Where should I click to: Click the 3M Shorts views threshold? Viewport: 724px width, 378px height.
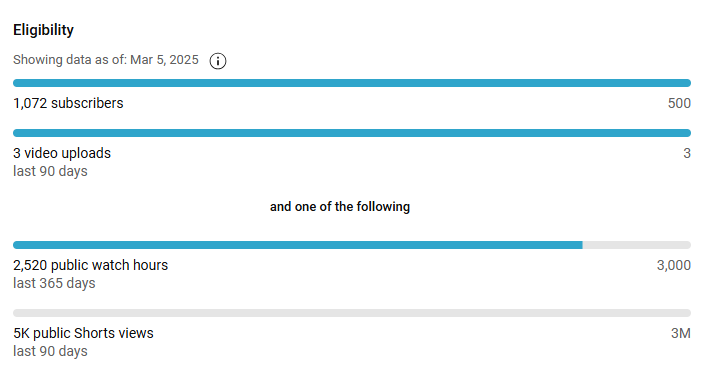681,333
